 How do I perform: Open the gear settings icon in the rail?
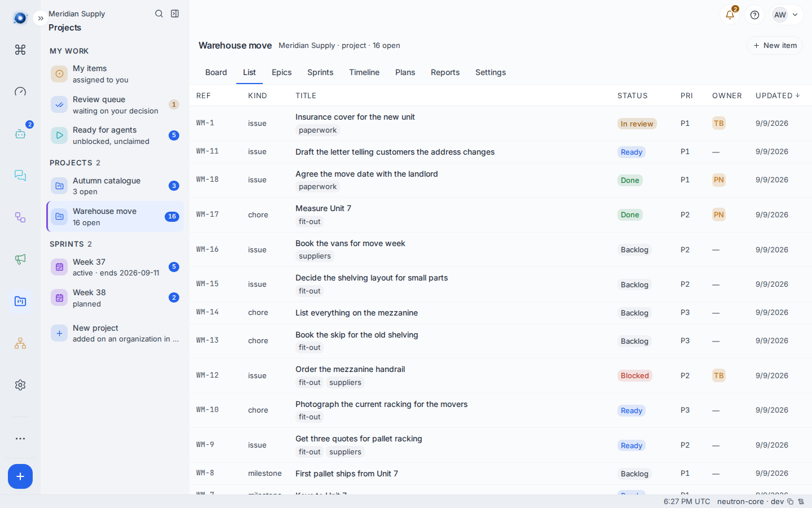coord(20,385)
